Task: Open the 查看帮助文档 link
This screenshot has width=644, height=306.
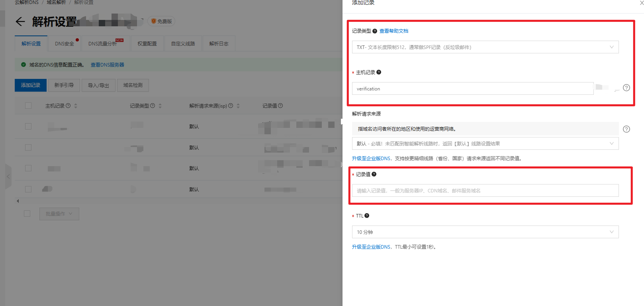Action: (393, 31)
